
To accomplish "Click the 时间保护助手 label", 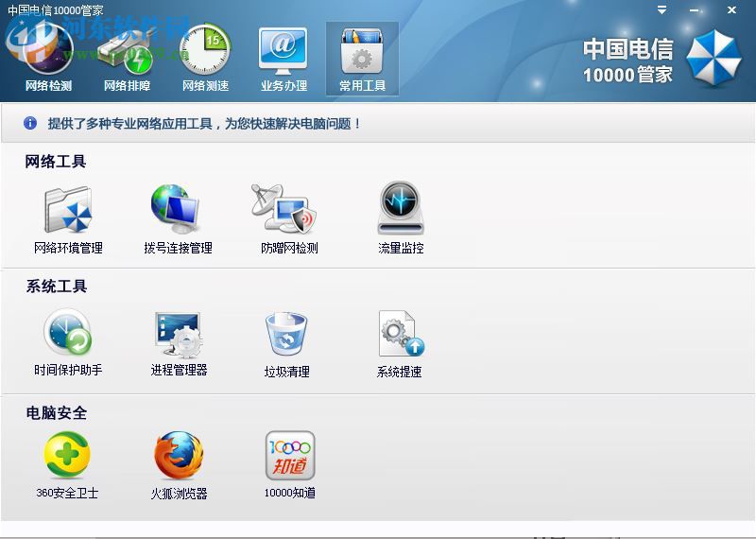I will click(x=68, y=370).
